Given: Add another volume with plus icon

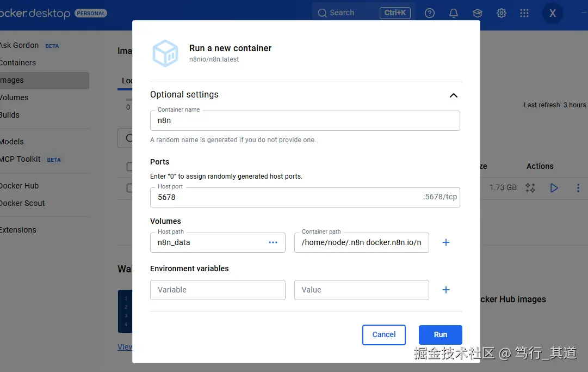Looking at the screenshot, I should pos(446,242).
